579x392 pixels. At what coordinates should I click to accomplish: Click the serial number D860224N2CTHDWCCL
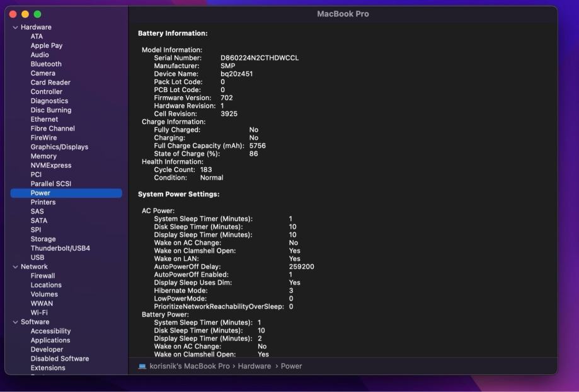coord(260,58)
